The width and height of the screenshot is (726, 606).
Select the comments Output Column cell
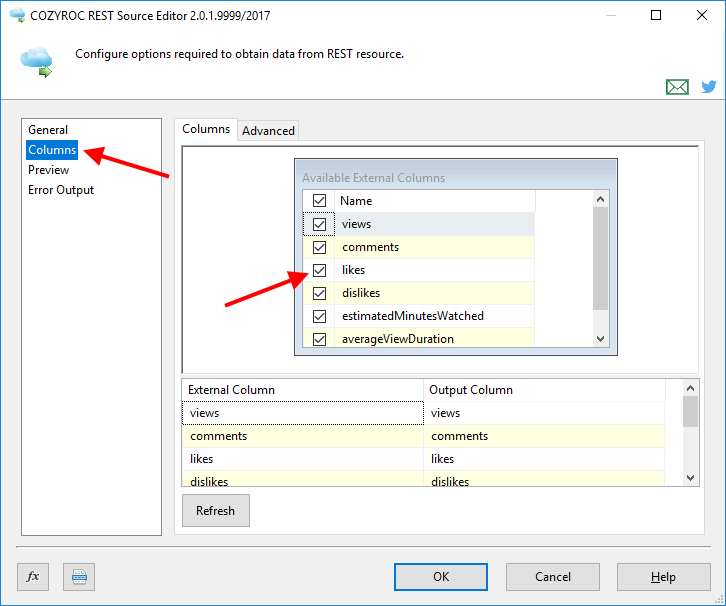(544, 436)
